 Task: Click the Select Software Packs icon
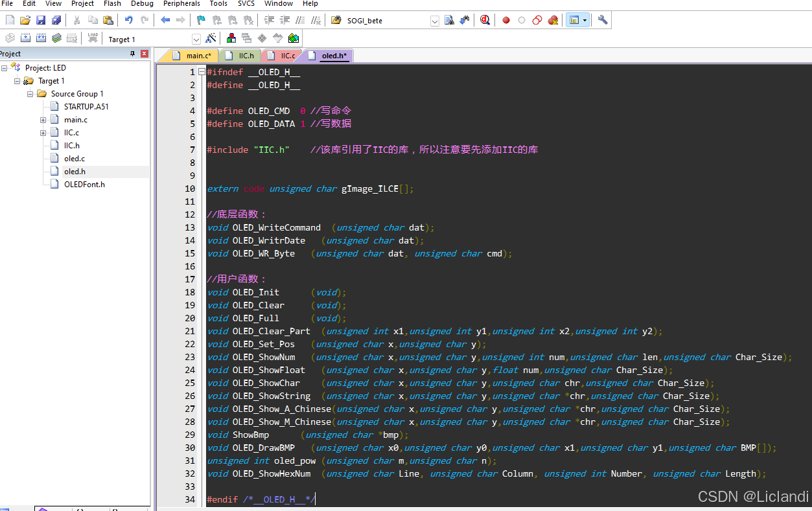pos(278,38)
